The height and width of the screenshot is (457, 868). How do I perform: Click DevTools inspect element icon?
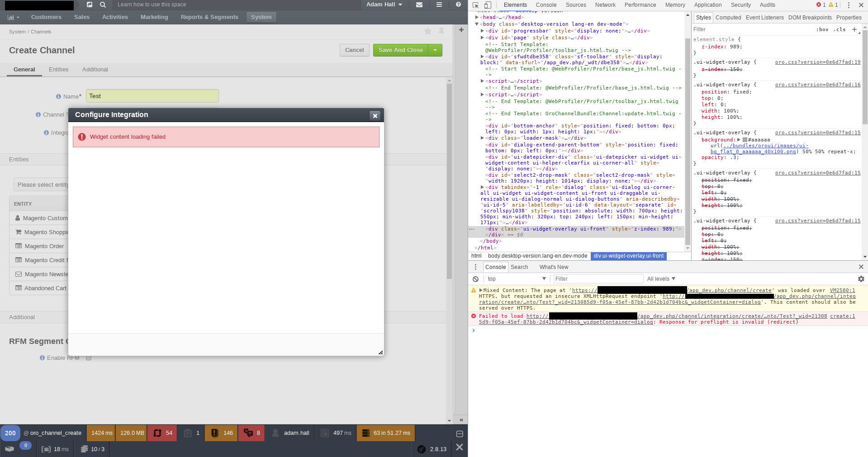(x=475, y=5)
